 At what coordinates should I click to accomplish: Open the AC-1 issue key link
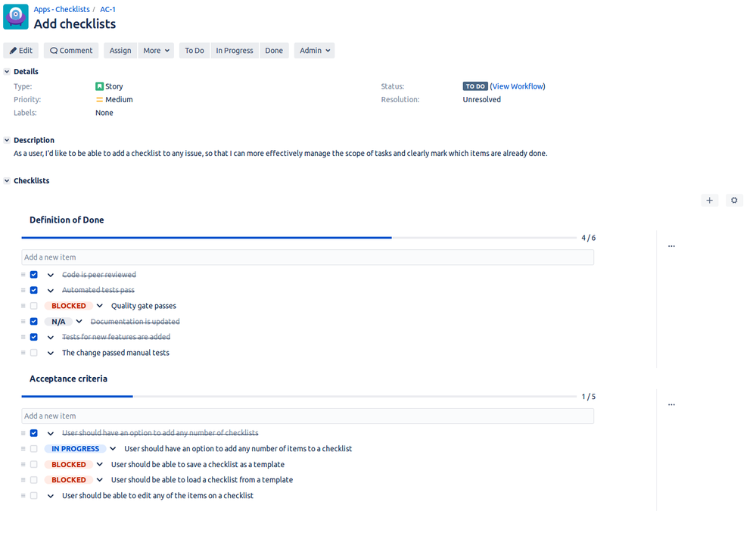(107, 9)
